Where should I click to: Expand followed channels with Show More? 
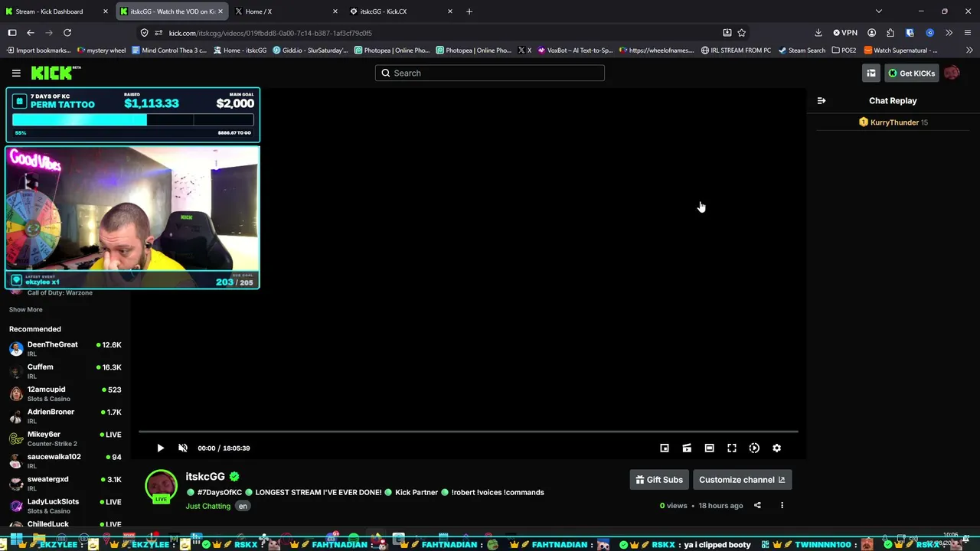tap(26, 310)
